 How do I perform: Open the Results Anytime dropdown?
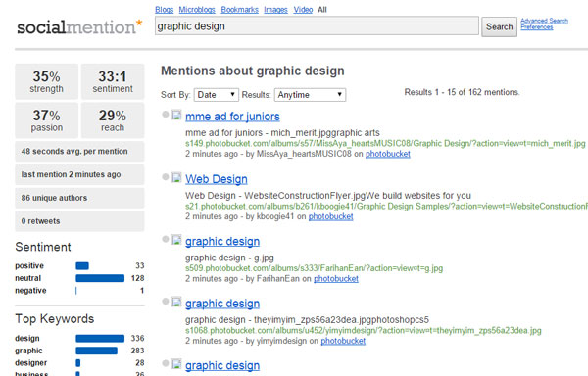(x=310, y=95)
